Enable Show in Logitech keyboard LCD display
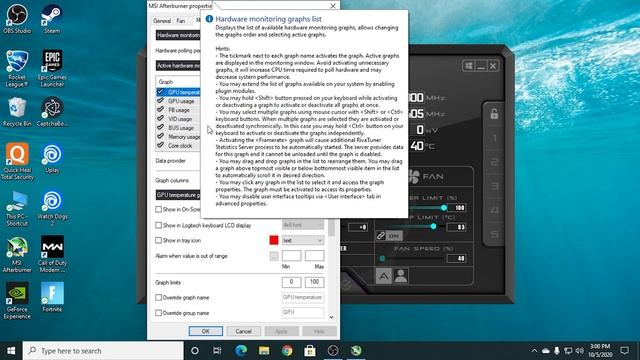 pyautogui.click(x=158, y=225)
